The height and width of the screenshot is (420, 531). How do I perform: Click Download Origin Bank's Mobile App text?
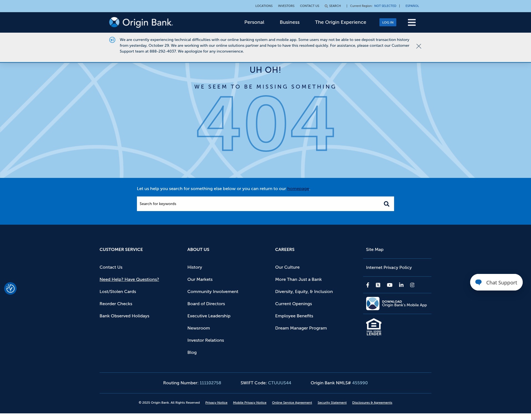[404, 304]
